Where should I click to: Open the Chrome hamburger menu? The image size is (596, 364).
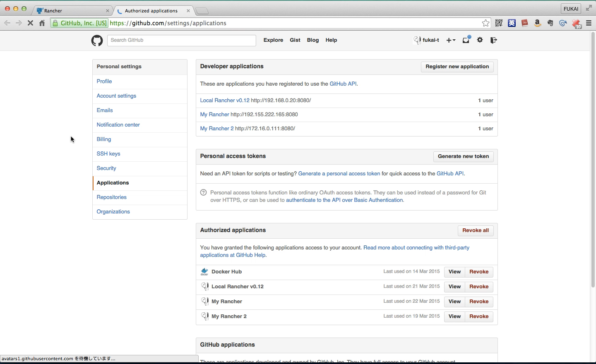click(589, 23)
